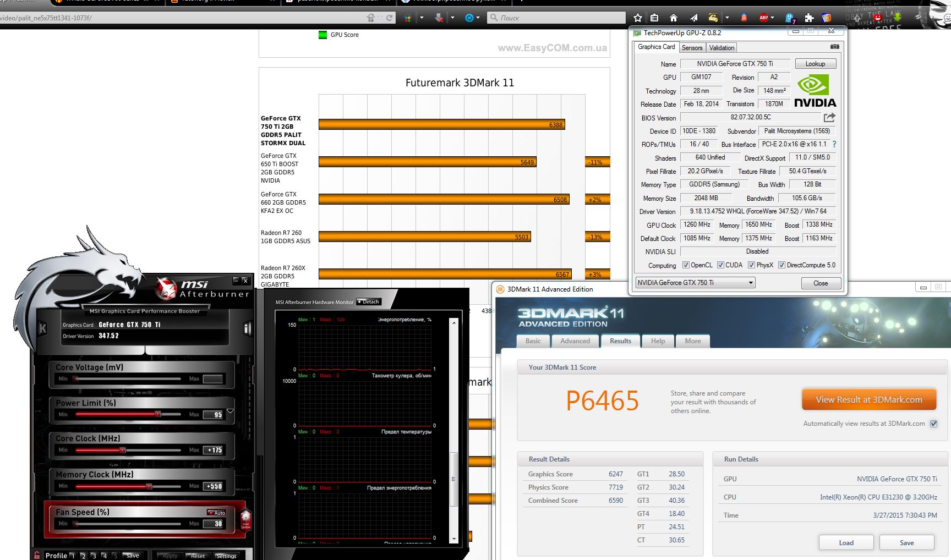This screenshot has width=951, height=560.
Task: Click the GPU-Z screenshot camera icon
Action: pyautogui.click(x=834, y=47)
